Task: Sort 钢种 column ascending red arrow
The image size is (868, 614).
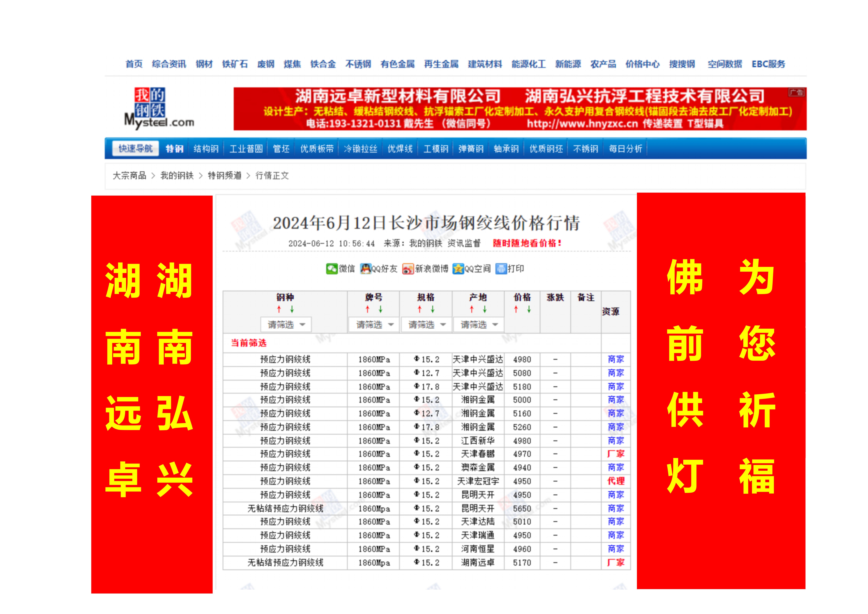Action: click(279, 309)
